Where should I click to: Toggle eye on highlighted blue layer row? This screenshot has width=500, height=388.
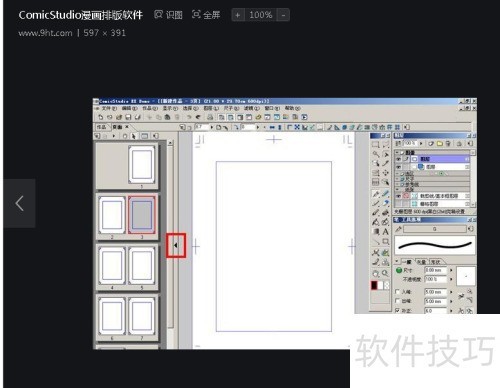click(x=398, y=159)
